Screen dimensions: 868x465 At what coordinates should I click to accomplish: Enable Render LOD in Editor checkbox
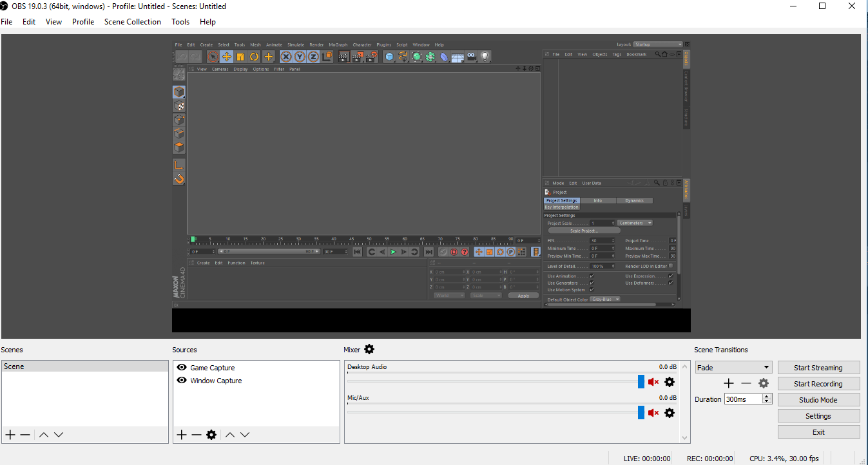point(671,266)
